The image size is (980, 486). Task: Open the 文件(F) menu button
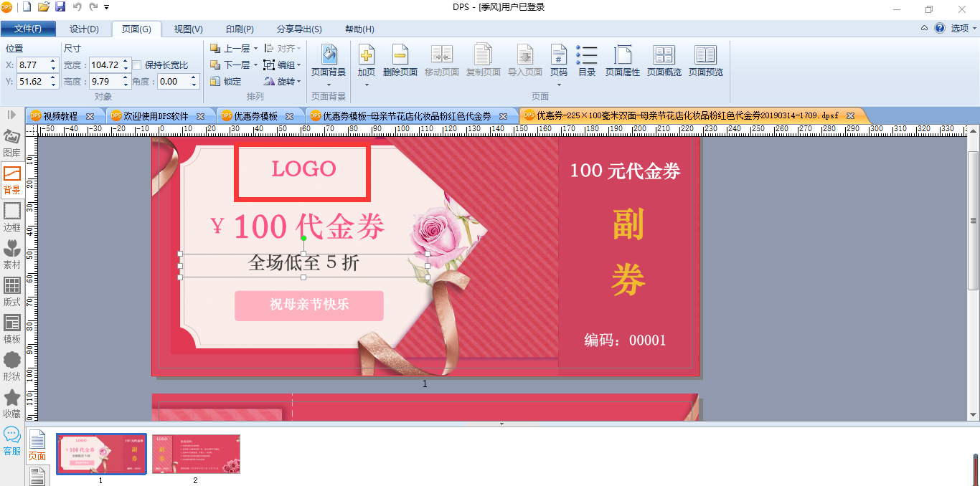pyautogui.click(x=28, y=29)
